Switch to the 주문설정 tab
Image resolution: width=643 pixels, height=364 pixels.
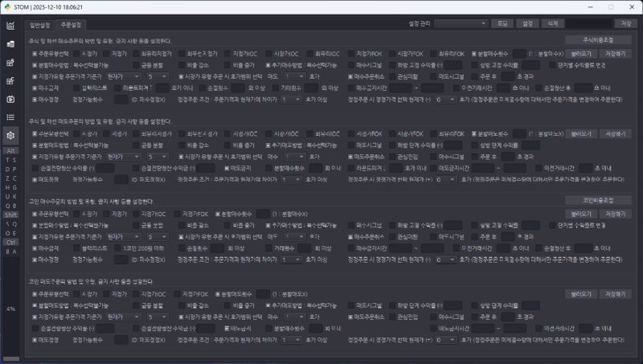tap(71, 25)
